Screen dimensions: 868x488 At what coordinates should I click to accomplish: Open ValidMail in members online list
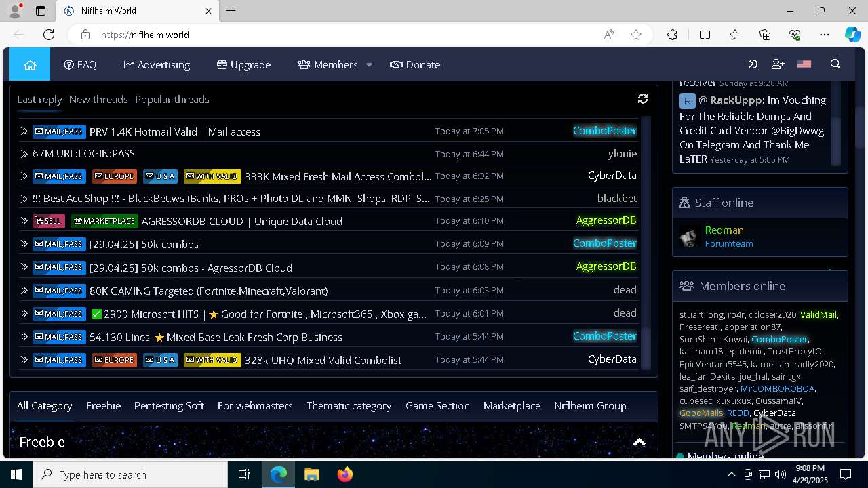818,314
